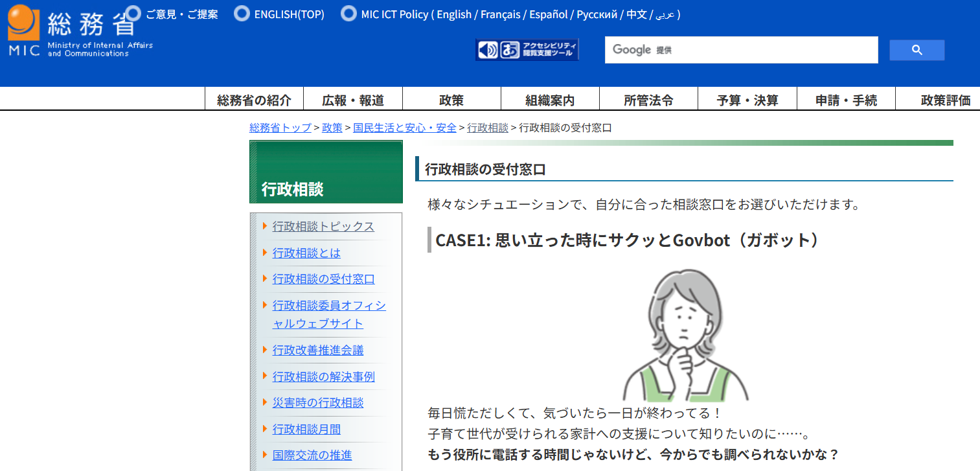Open the audio reading accessibility tool

click(488, 49)
